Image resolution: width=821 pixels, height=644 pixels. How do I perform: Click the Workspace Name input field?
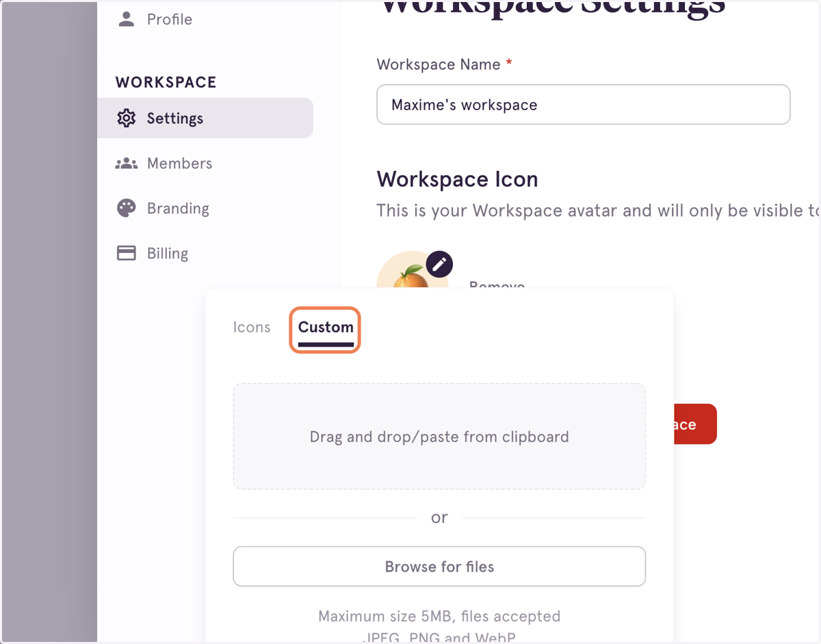coord(584,105)
